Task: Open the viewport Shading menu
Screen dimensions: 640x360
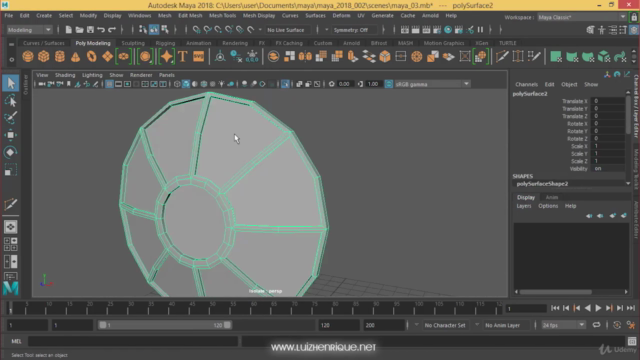Action: click(x=65, y=75)
